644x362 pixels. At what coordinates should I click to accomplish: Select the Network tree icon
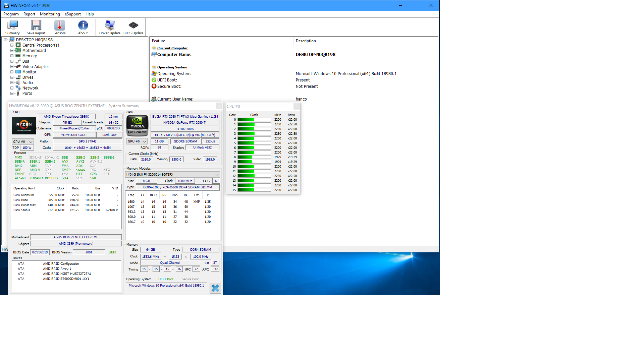click(18, 88)
